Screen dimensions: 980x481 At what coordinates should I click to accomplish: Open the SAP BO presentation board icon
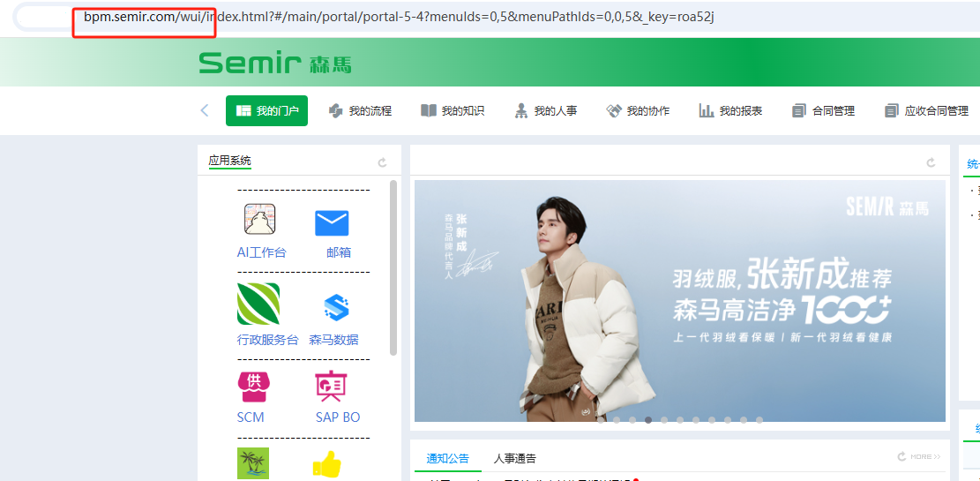[x=332, y=386]
